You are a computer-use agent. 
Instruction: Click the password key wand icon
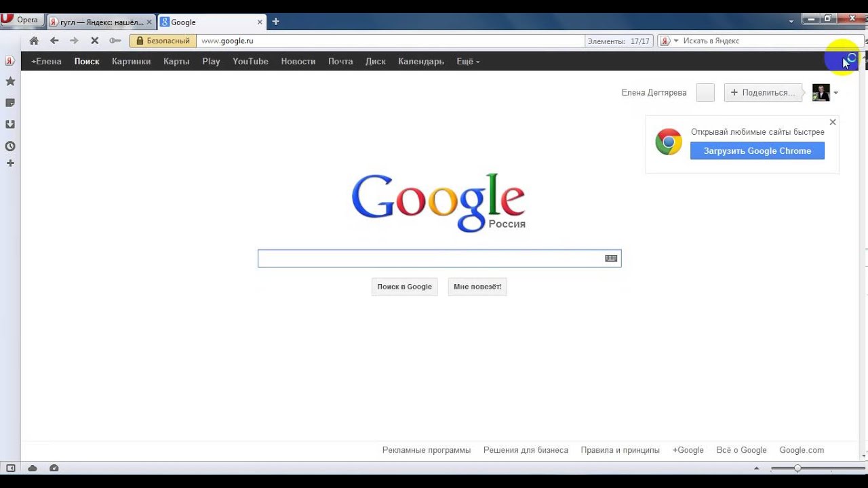(115, 41)
